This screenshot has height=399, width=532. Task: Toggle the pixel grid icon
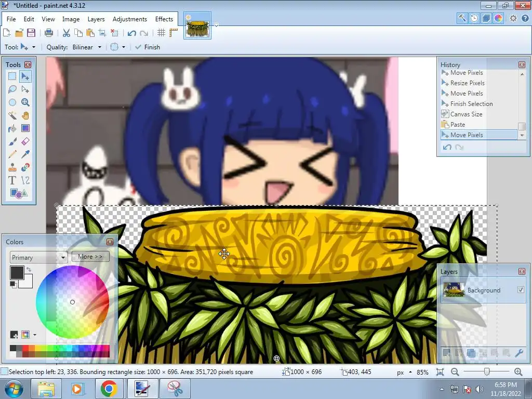tap(161, 33)
